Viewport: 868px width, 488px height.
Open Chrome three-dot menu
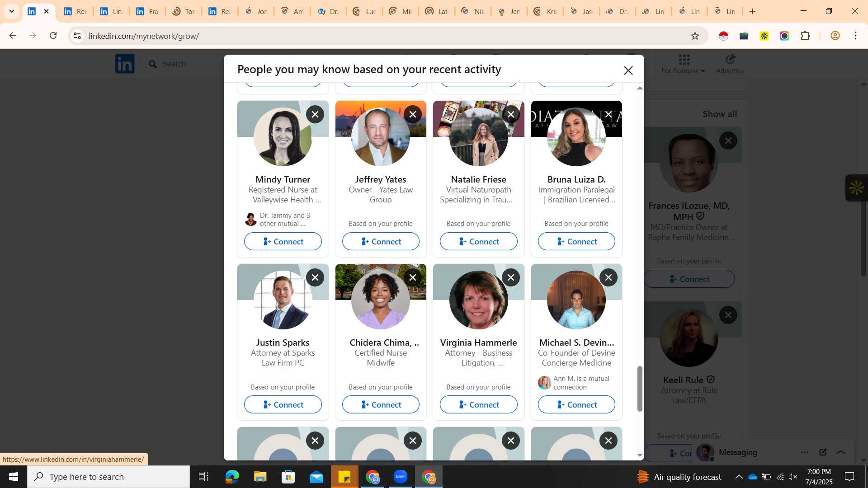[x=855, y=36]
